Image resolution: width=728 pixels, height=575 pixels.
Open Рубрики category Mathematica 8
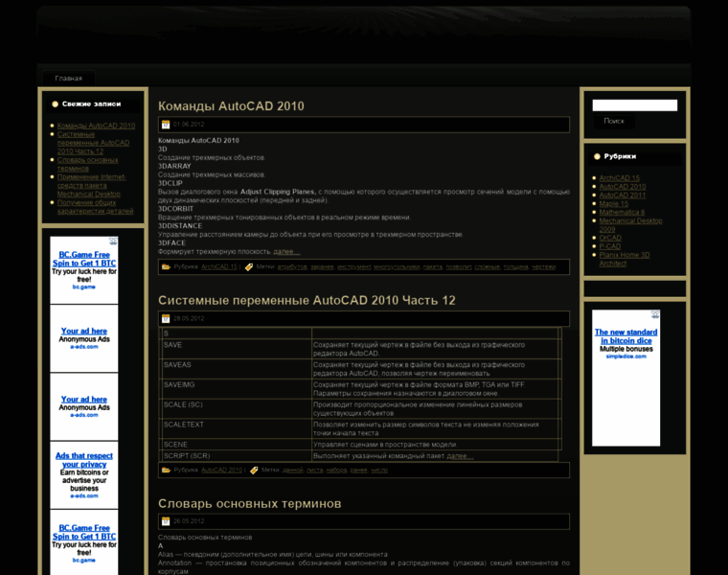pyautogui.click(x=622, y=212)
